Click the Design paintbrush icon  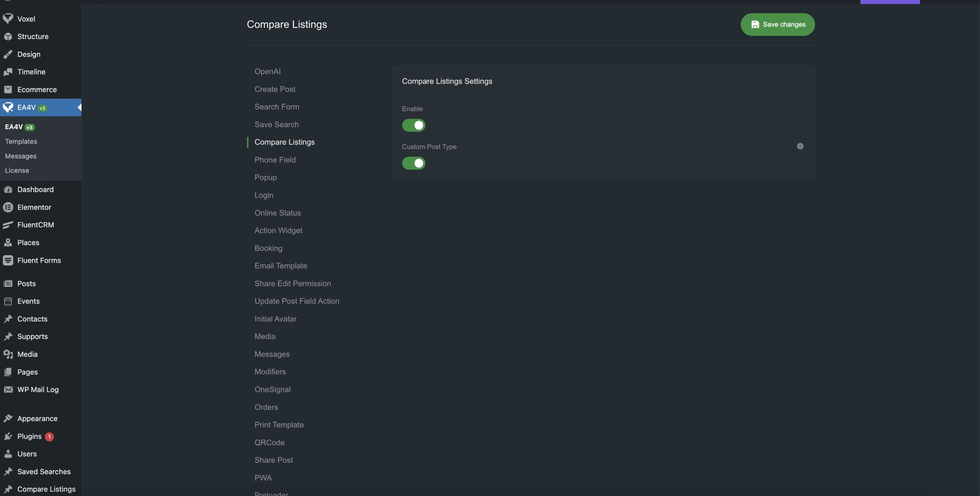[8, 54]
